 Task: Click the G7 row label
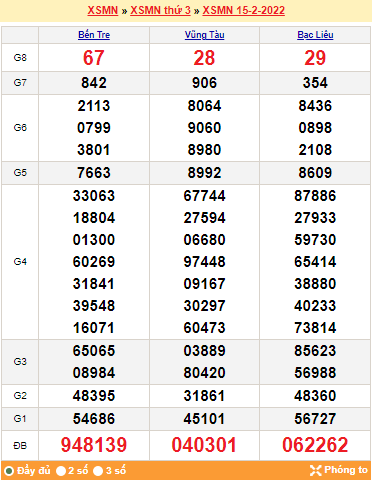20,83
